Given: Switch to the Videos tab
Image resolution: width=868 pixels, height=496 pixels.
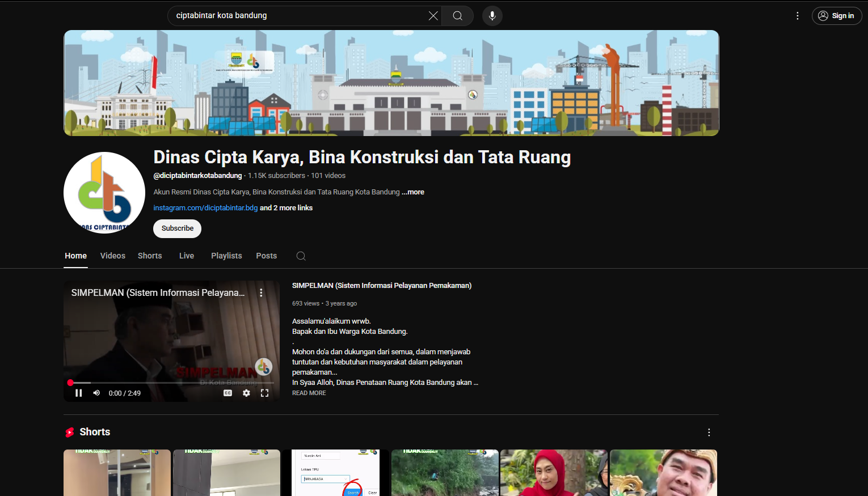Looking at the screenshot, I should 113,256.
